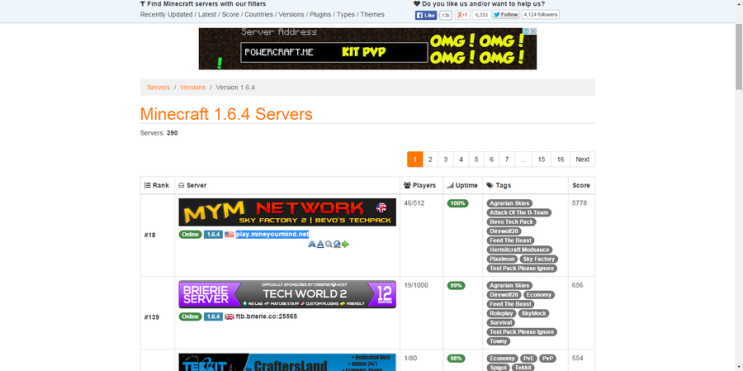Click the magnifier search icon under play.mineyourmind.net
The height and width of the screenshot is (371, 743).
click(328, 244)
